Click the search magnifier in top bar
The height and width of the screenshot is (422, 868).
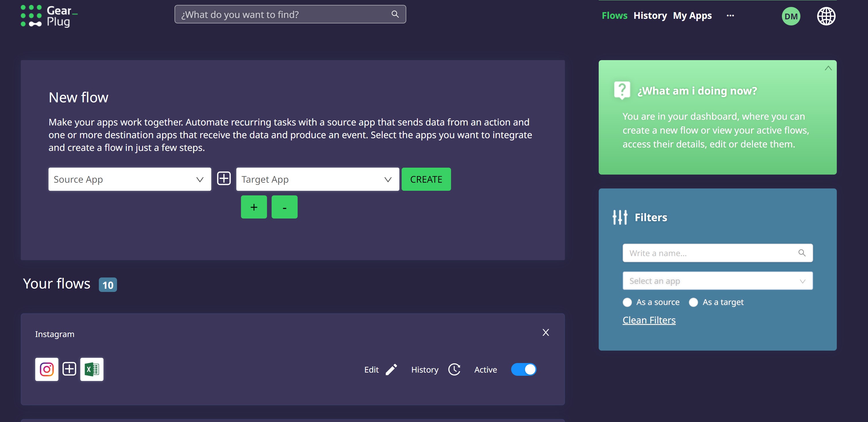coord(395,14)
